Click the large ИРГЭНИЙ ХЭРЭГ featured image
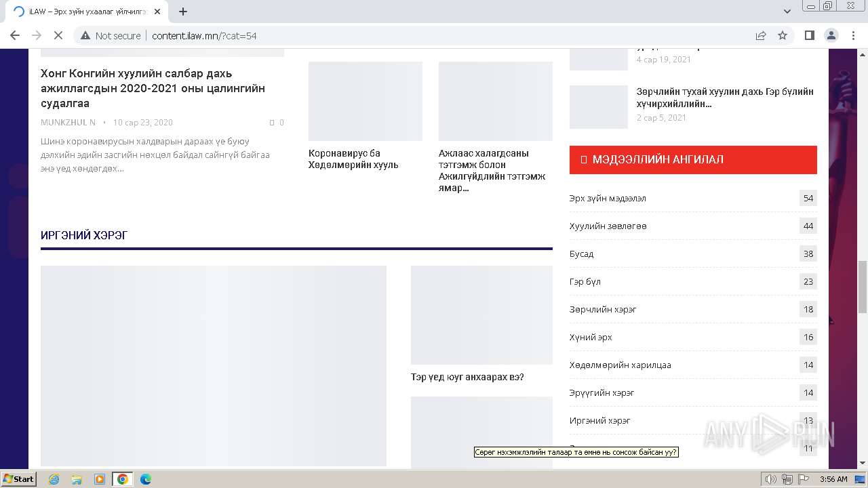Viewport: 868px width, 488px height. (214, 366)
